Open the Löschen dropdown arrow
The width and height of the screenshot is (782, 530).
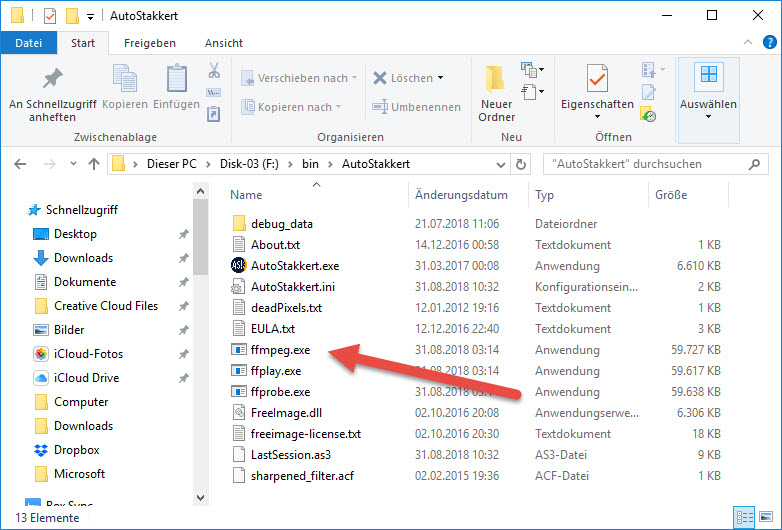tap(440, 78)
